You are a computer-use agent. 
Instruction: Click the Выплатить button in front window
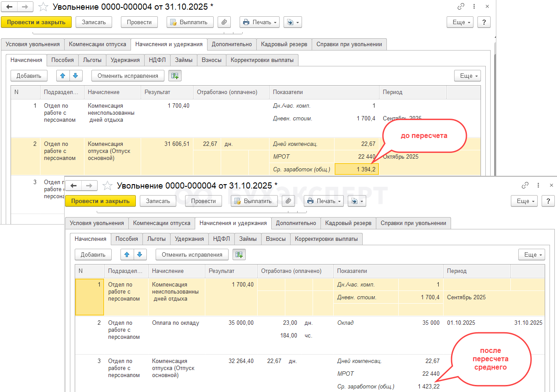pos(255,201)
